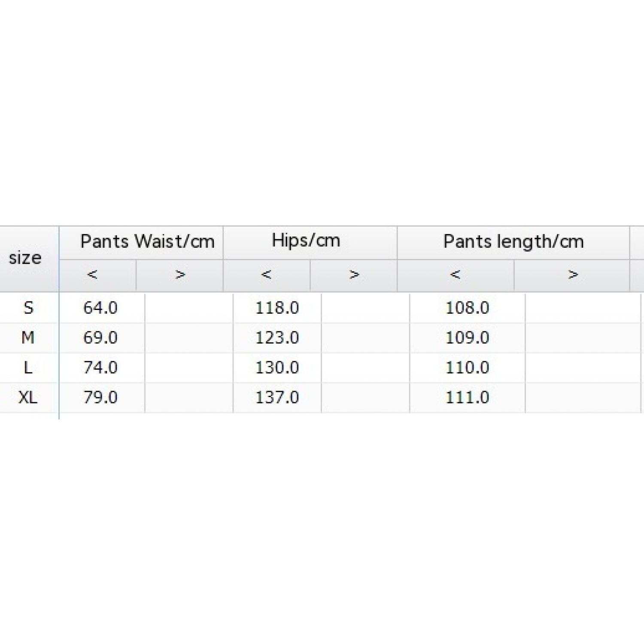This screenshot has width=644, height=644.
Task: Select the S size row label
Action: coord(28,308)
